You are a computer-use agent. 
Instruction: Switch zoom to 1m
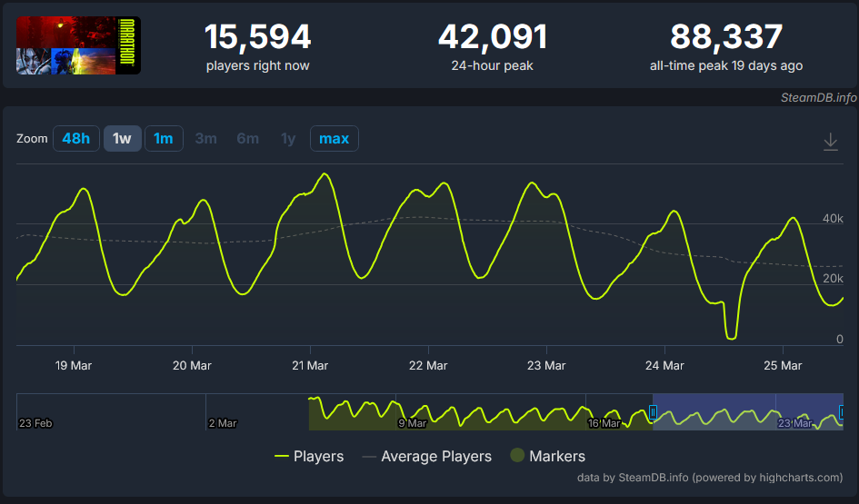164,138
